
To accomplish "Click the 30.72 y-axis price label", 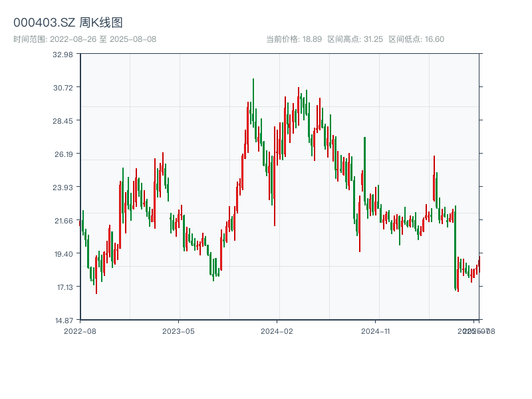I will pyautogui.click(x=63, y=88).
